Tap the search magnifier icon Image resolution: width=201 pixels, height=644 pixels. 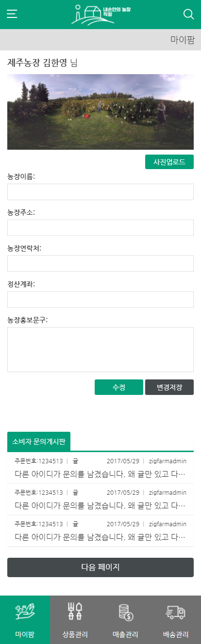tap(189, 14)
